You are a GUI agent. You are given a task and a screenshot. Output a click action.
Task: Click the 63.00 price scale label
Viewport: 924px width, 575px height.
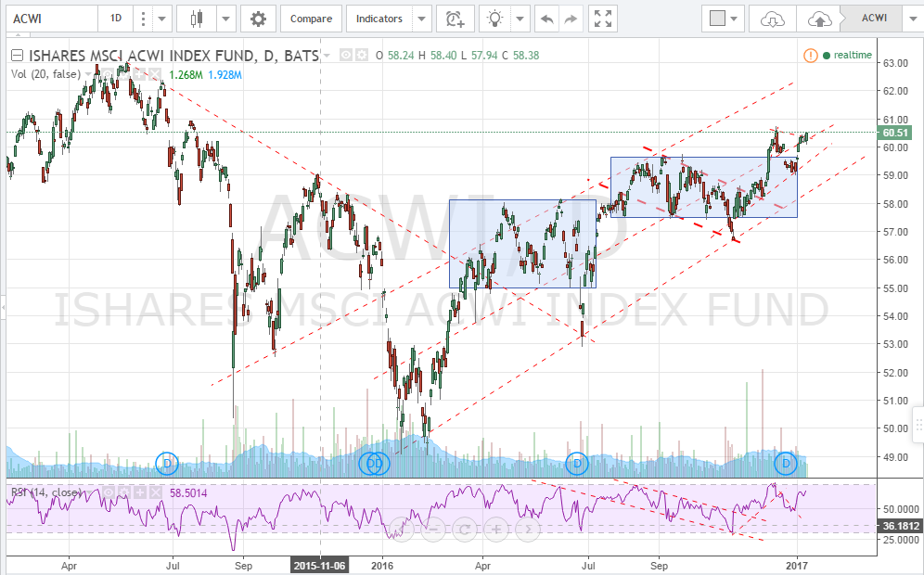pyautogui.click(x=895, y=63)
